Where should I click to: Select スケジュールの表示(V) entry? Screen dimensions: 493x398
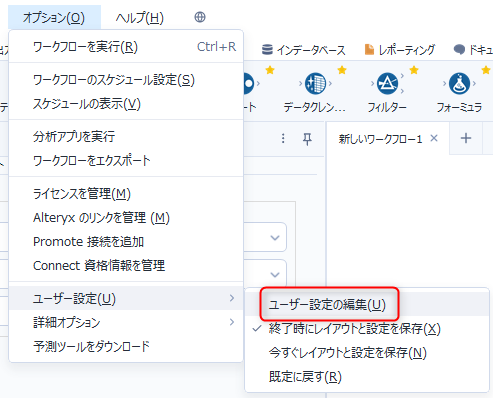[x=126, y=104]
